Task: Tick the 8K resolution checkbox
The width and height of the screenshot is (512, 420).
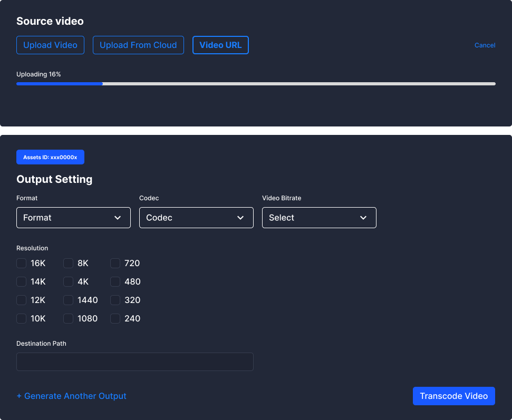Action: (x=69, y=263)
